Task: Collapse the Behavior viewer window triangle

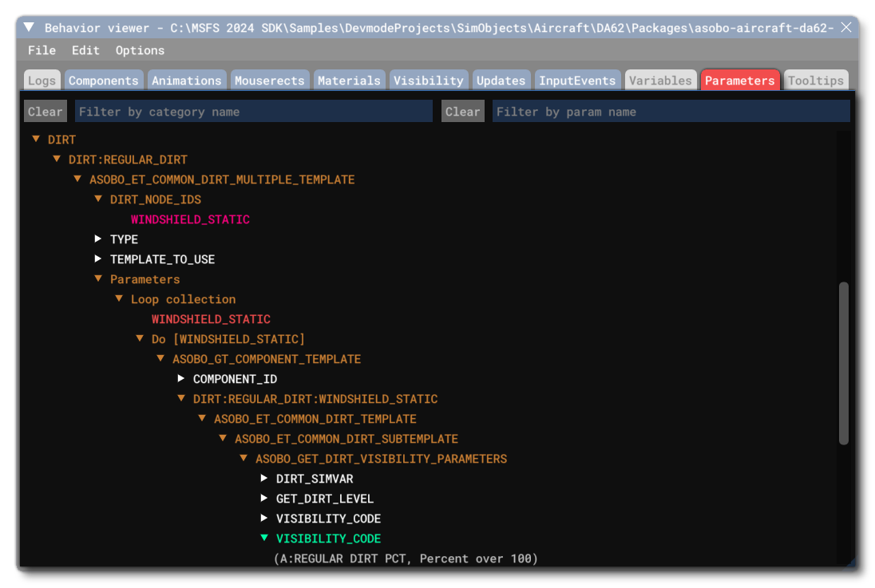Action: [29, 28]
